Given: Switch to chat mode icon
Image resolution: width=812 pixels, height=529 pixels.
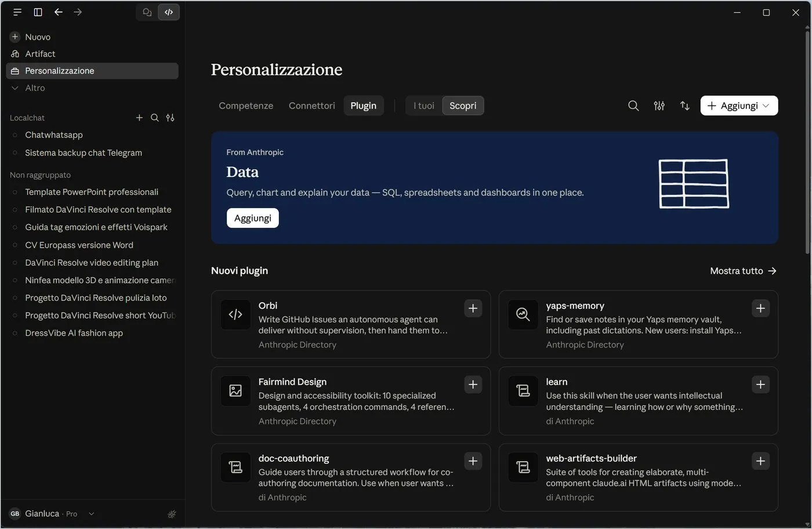Looking at the screenshot, I should point(147,12).
